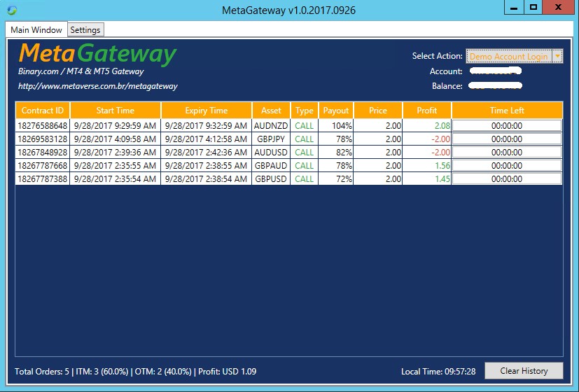Click the GBPJPY row's time left bar
The height and width of the screenshot is (392, 579).
(x=507, y=139)
